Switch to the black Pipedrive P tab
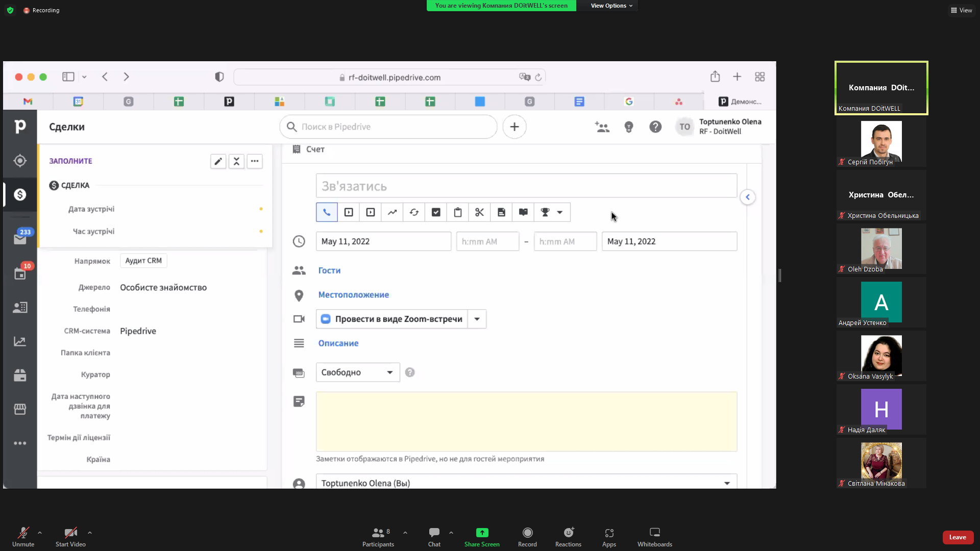Screen dimensions: 980x551 (x=229, y=102)
